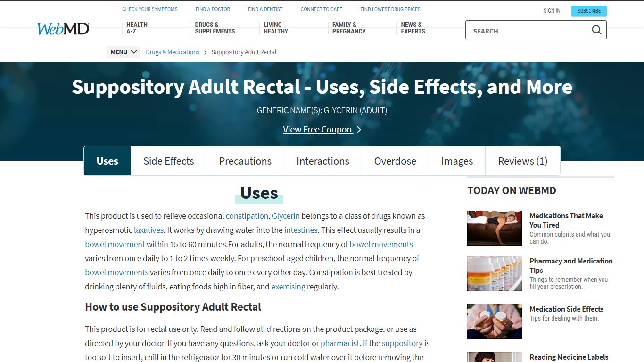644x362 pixels.
Task: Click Medications That Make You Tired headline
Action: point(566,220)
